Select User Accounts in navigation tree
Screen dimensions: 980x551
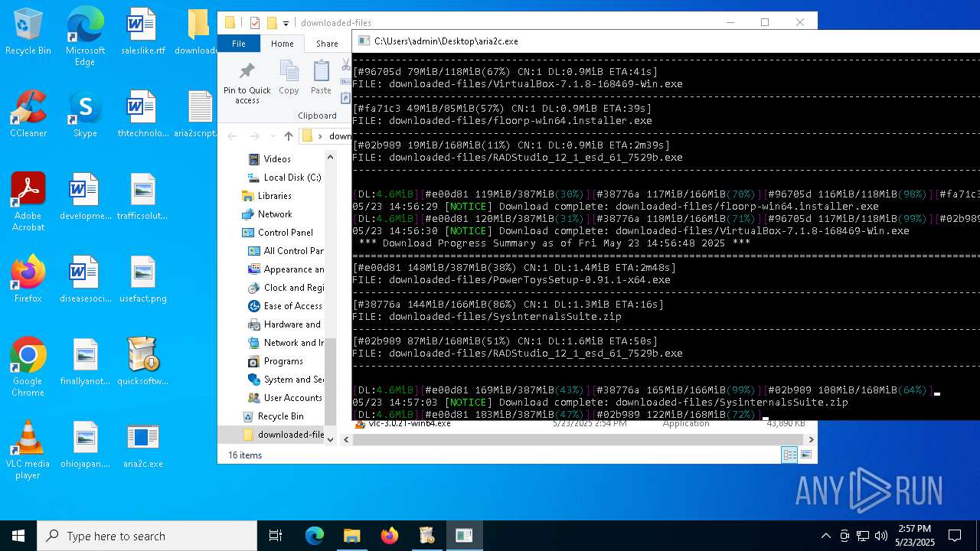[x=286, y=398]
